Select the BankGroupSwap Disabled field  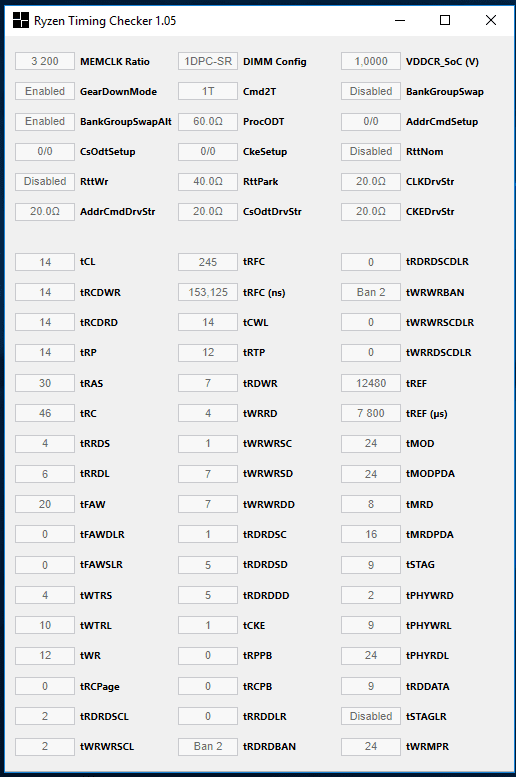coord(371,91)
